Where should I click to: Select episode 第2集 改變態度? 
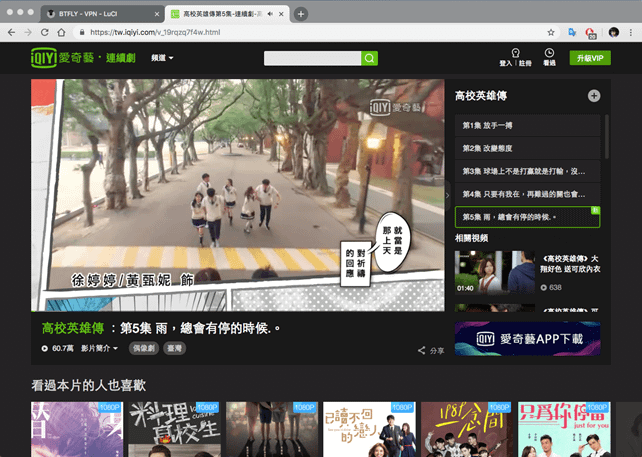tap(527, 148)
